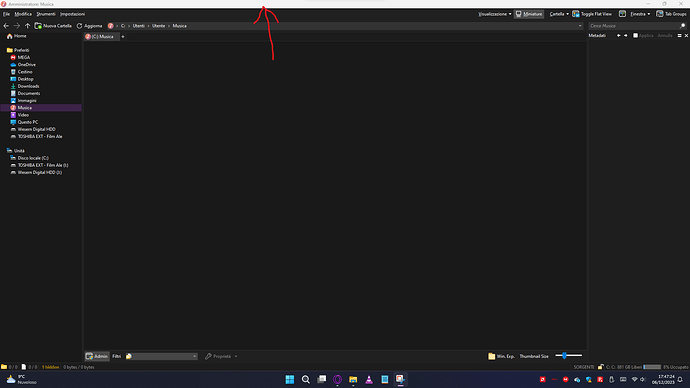Toggle the Admin mode button
Screen dimensions: 690x388
(97, 356)
